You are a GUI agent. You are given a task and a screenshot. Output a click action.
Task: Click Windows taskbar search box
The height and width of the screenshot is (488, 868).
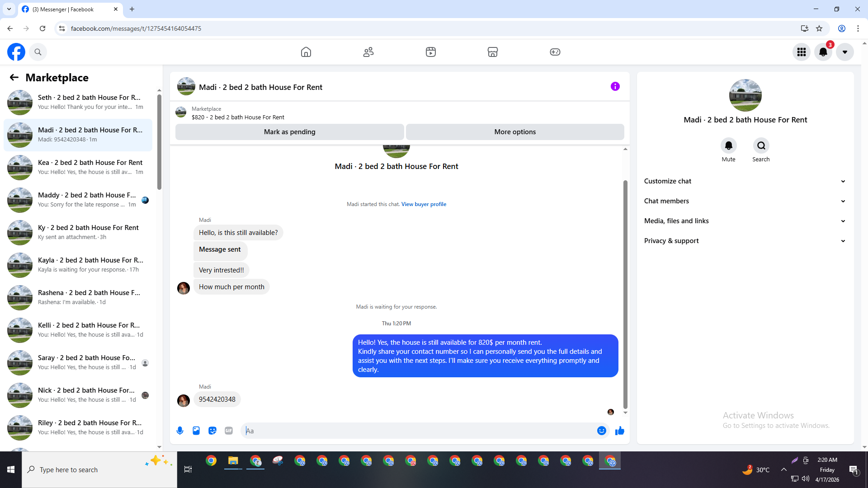click(x=99, y=469)
